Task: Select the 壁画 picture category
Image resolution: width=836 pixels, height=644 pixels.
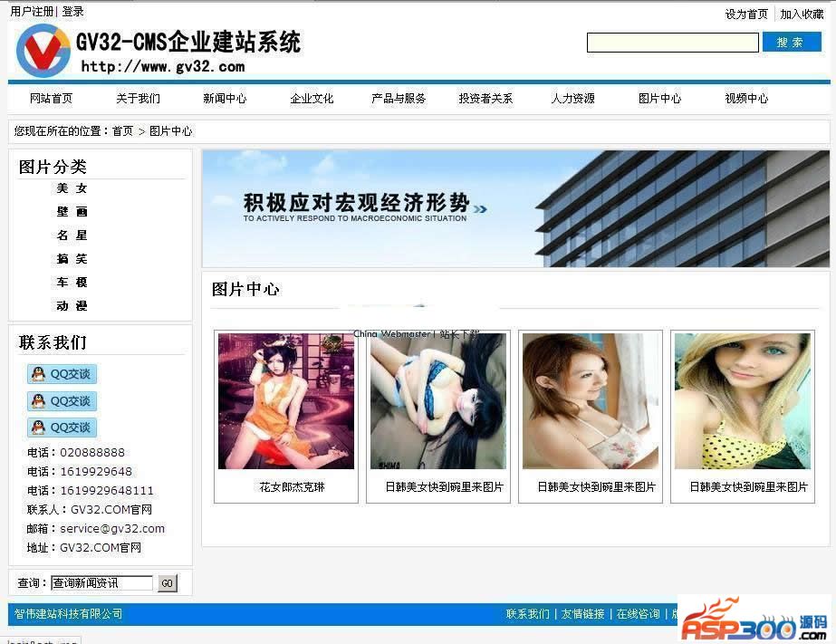Action: [72, 212]
